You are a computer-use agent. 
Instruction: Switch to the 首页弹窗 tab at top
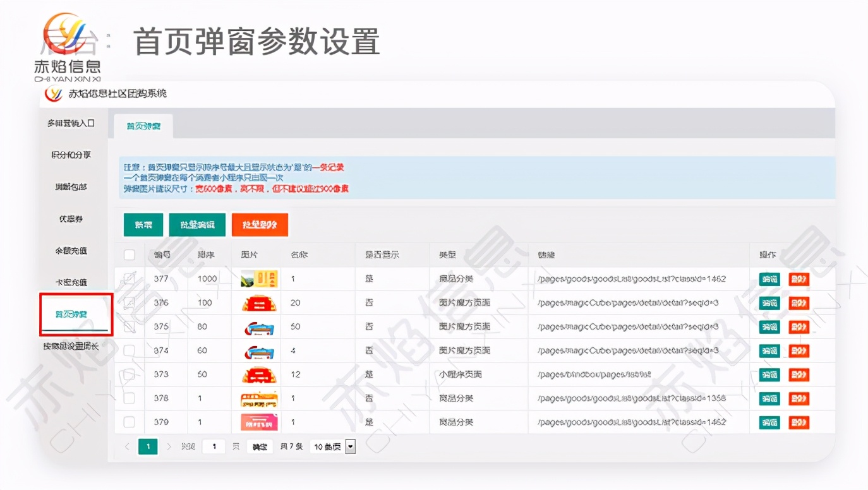(x=143, y=126)
